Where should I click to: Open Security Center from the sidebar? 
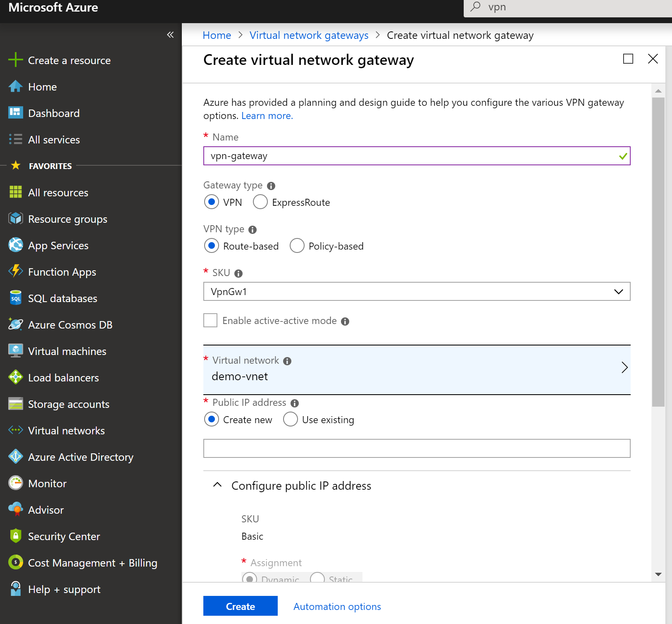click(x=64, y=536)
